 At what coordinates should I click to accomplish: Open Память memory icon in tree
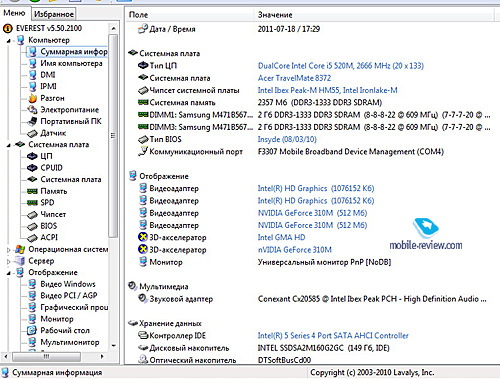(x=32, y=191)
